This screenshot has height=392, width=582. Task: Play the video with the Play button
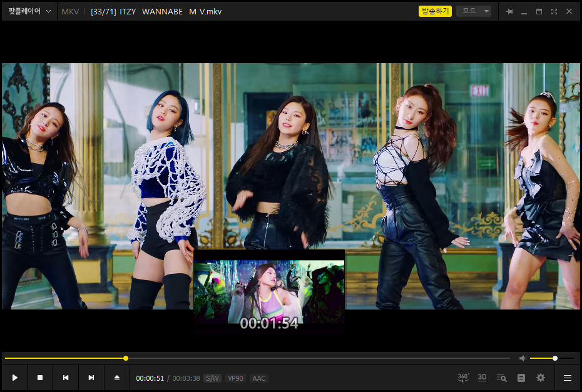pos(15,378)
